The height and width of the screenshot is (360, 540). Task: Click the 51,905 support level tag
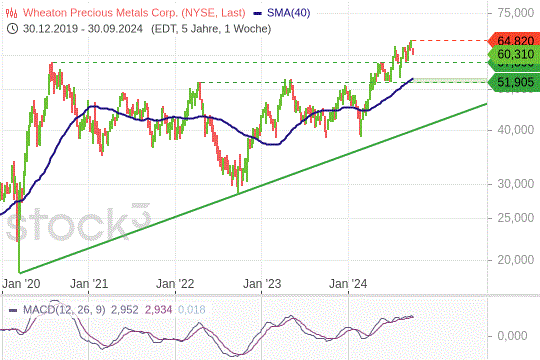click(x=514, y=82)
